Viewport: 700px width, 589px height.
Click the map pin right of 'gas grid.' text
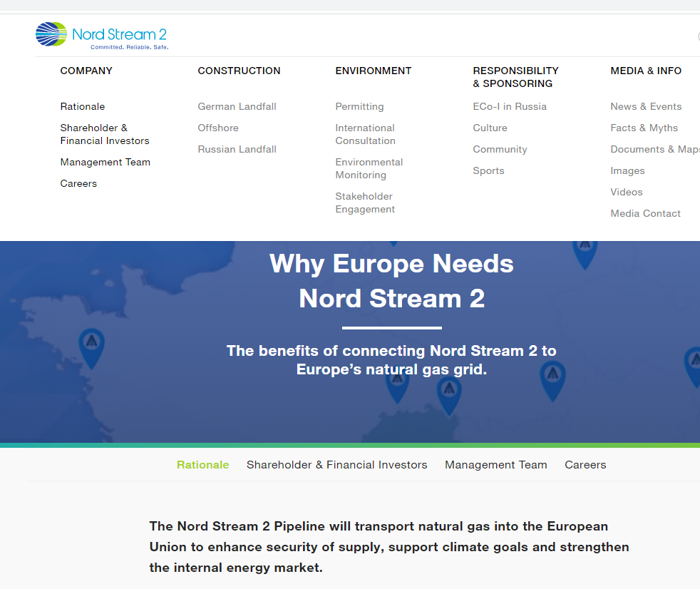[552, 381]
